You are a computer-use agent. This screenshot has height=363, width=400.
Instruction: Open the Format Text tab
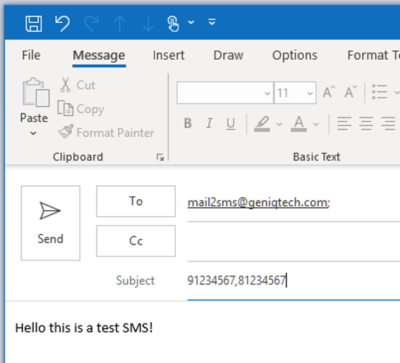[373, 55]
